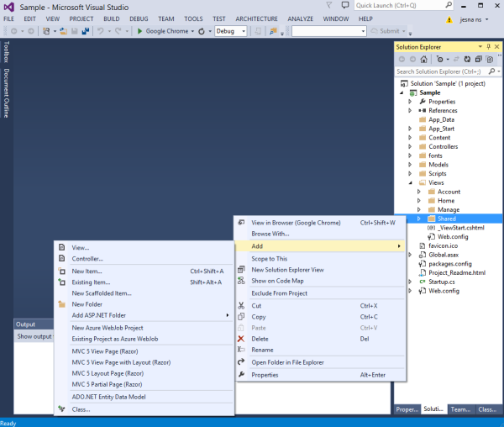Screen dimensions: 504x427
Task: Choose Cut from the context menu
Action: click(319, 306)
